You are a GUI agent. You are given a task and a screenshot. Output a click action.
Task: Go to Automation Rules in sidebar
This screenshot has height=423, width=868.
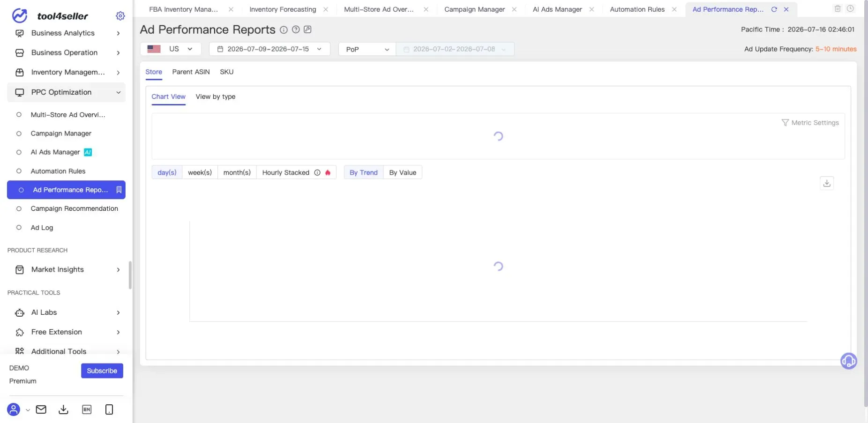66,171
